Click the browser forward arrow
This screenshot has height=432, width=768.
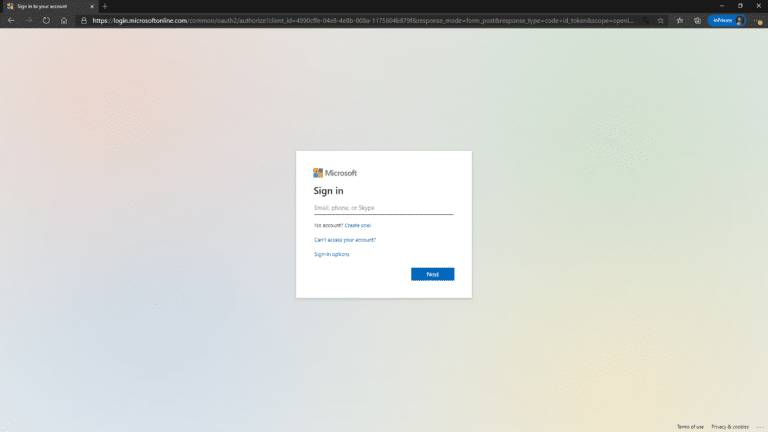click(x=28, y=20)
